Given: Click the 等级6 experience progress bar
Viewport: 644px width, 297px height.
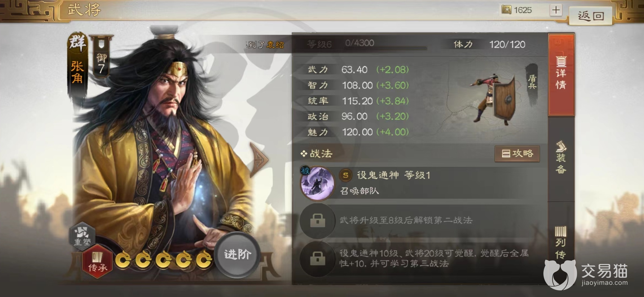Looking at the screenshot, I should click(x=385, y=48).
